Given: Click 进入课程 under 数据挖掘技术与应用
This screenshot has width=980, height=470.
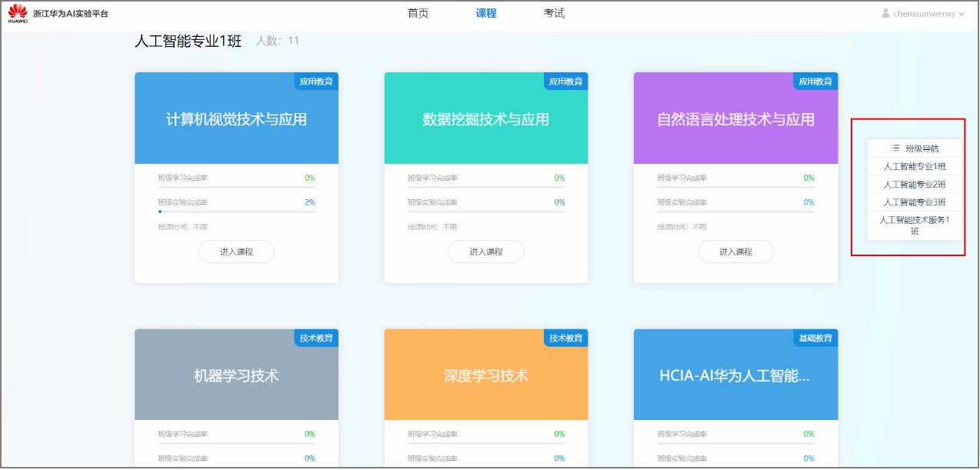Looking at the screenshot, I should pyautogui.click(x=486, y=252).
